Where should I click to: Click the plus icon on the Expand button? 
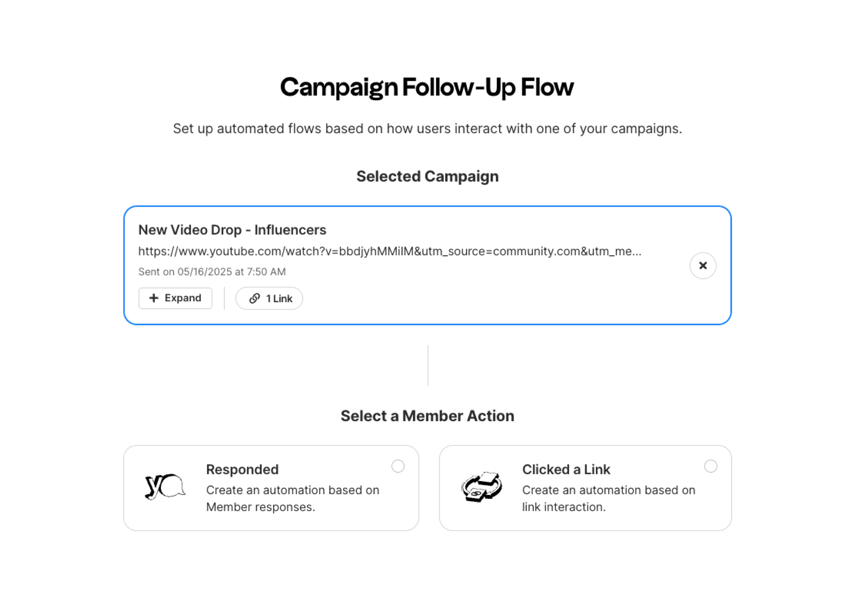pyautogui.click(x=153, y=298)
